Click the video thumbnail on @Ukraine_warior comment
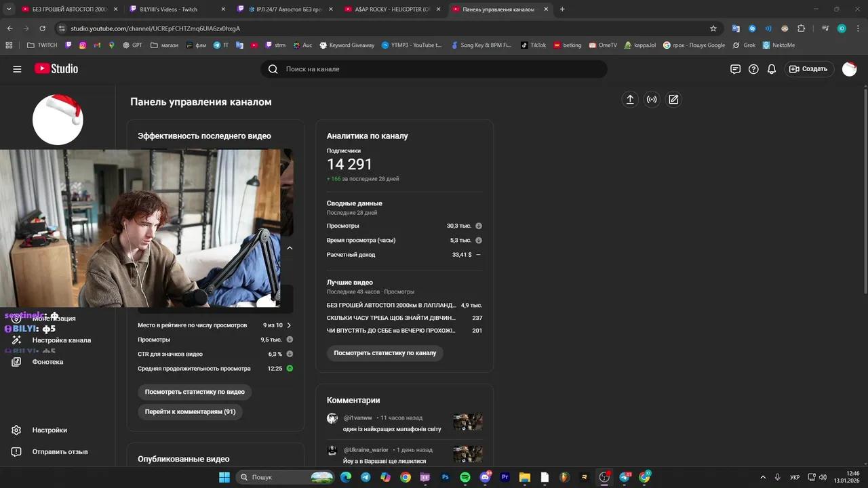 tap(468, 454)
